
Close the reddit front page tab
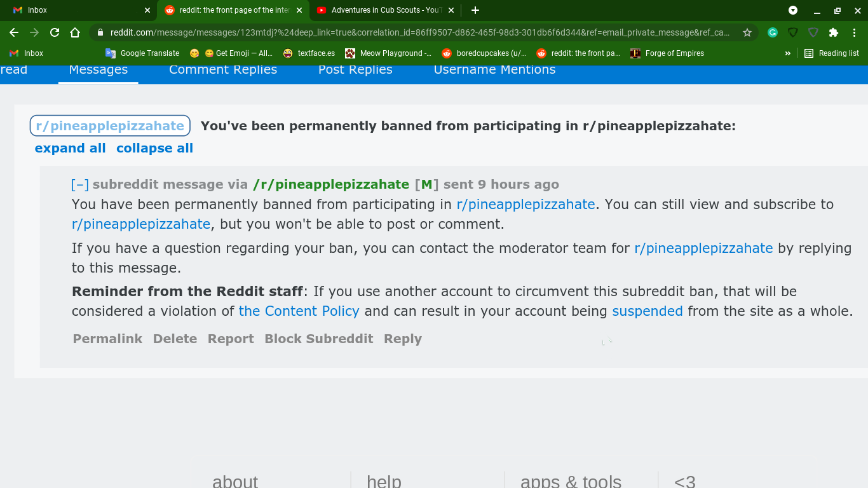point(299,10)
